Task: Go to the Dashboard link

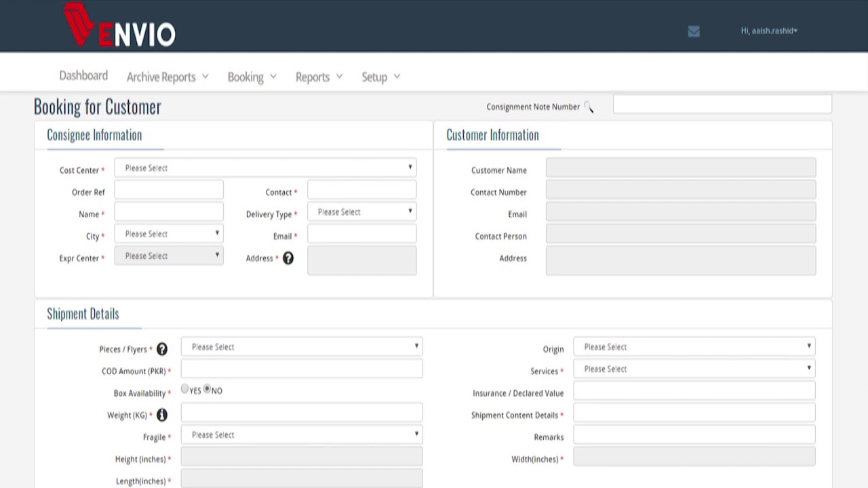Action: coord(83,75)
